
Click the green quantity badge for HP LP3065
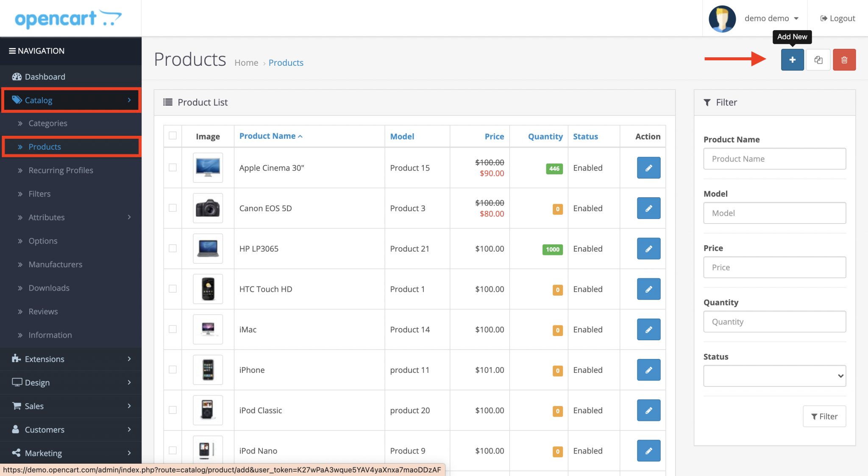pyautogui.click(x=552, y=249)
